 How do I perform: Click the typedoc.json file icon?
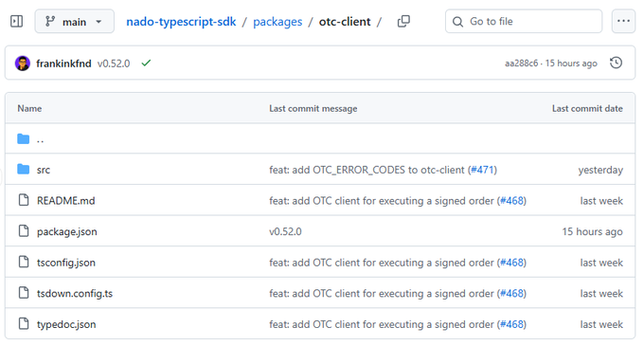click(x=24, y=323)
